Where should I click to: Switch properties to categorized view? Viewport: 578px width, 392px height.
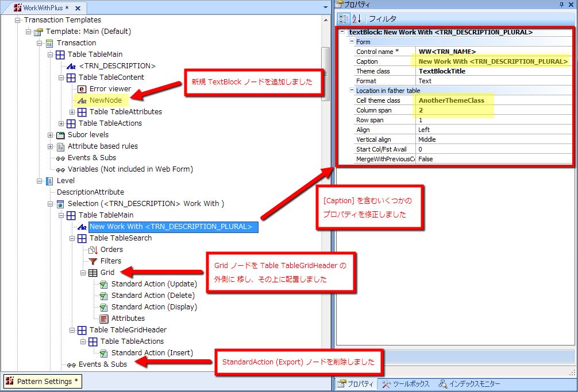click(x=344, y=19)
